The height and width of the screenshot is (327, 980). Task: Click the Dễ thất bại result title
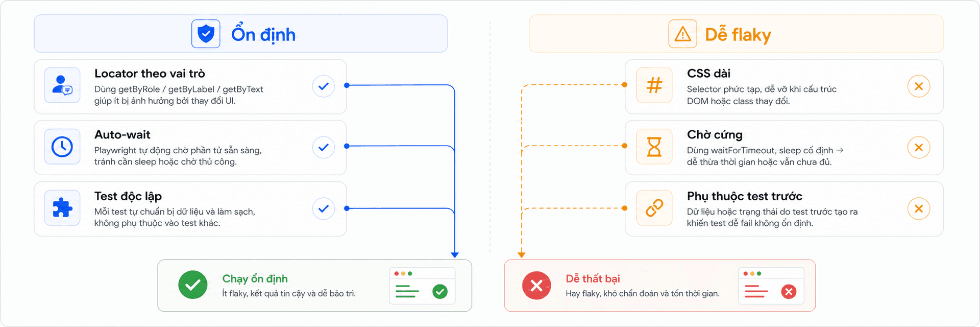(x=593, y=279)
